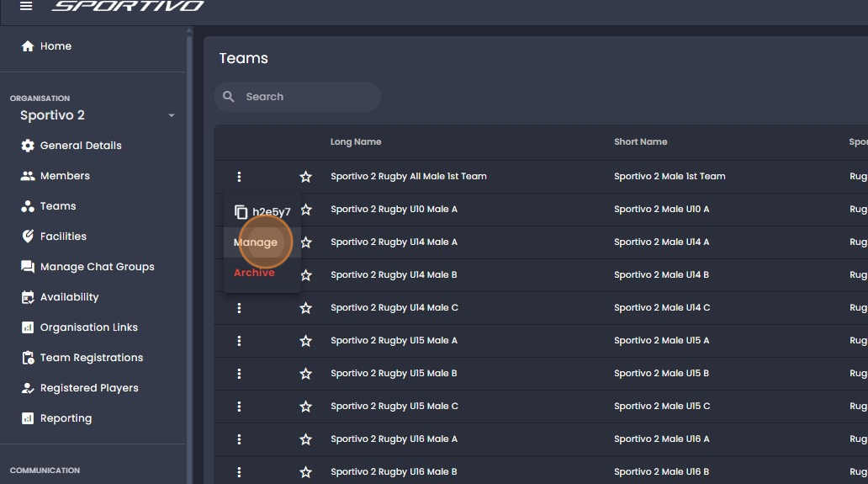Click the Sportivo logo
The width and height of the screenshot is (868, 484).
point(128,6)
